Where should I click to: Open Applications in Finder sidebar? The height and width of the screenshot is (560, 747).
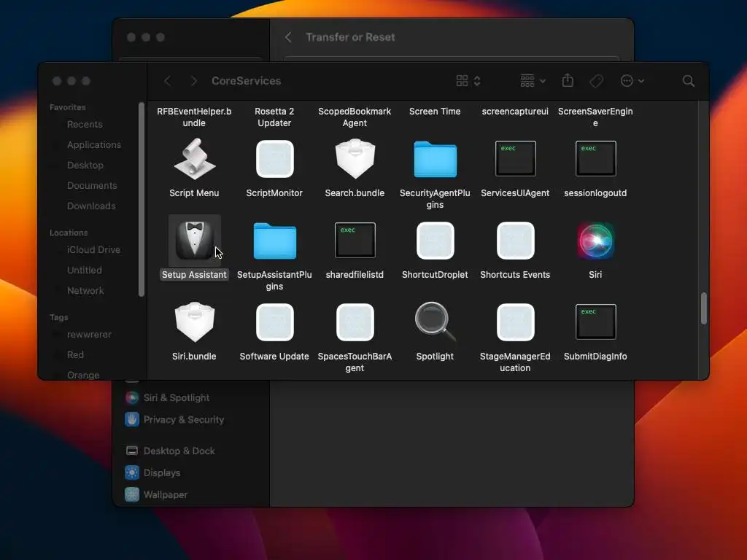[94, 145]
